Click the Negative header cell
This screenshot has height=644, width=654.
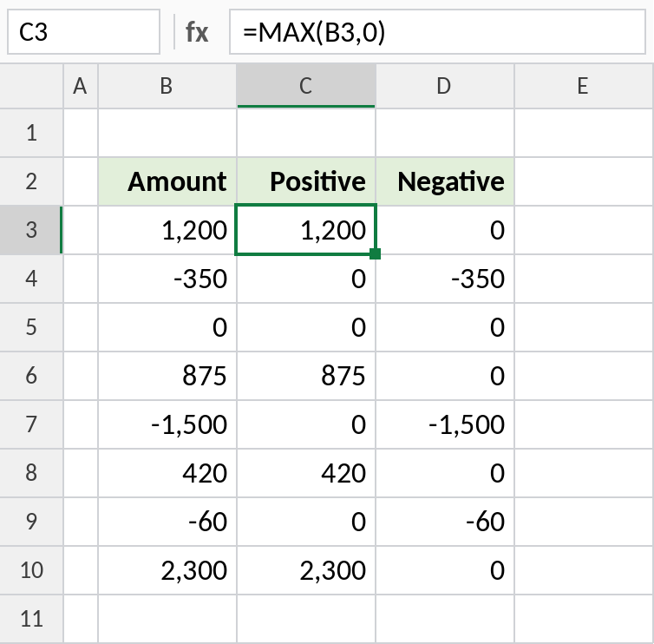445,181
